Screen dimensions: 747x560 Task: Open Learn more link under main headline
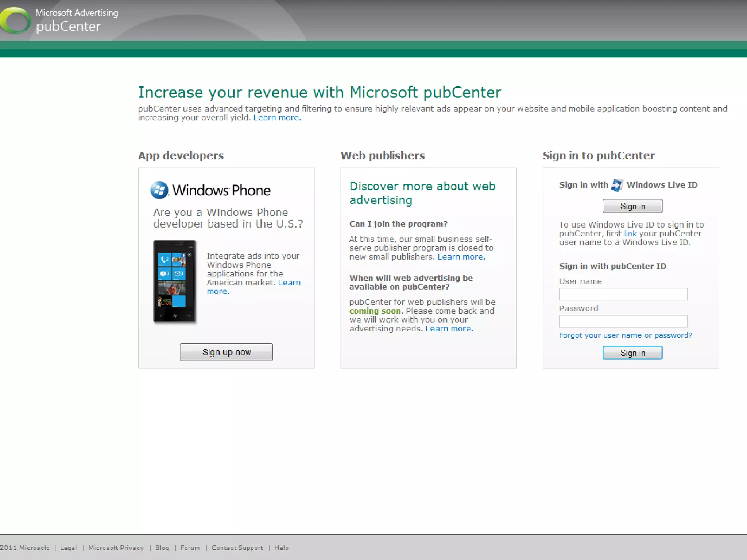tap(277, 118)
